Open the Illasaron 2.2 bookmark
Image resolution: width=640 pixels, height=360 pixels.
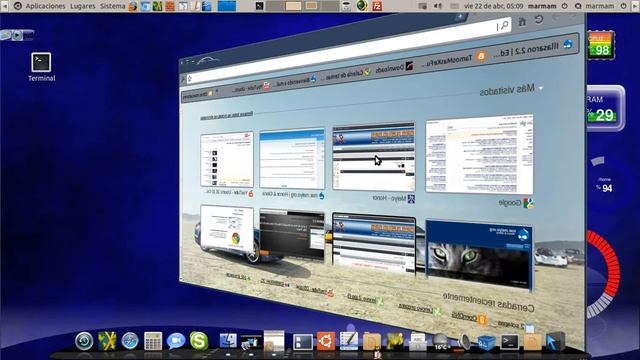(x=533, y=49)
